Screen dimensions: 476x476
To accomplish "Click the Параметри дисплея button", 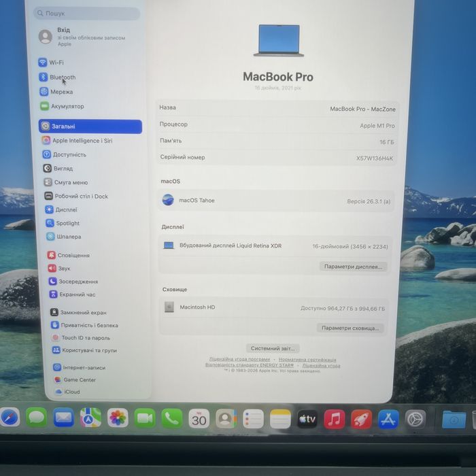I will point(353,267).
